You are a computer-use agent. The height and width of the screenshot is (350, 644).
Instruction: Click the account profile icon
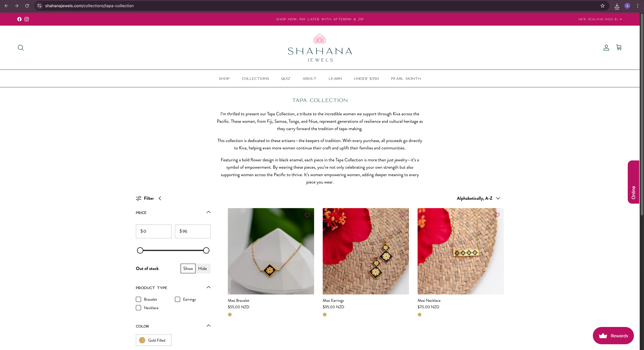(x=606, y=48)
